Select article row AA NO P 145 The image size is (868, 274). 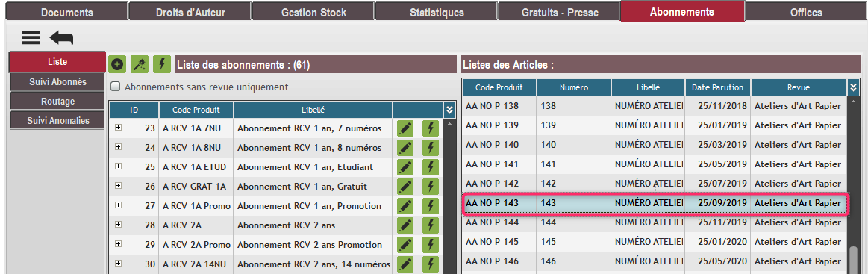pyautogui.click(x=655, y=242)
